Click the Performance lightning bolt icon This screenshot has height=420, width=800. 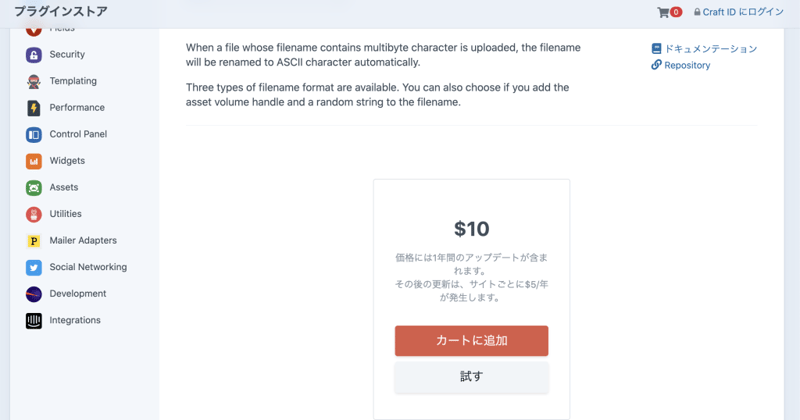pyautogui.click(x=34, y=108)
